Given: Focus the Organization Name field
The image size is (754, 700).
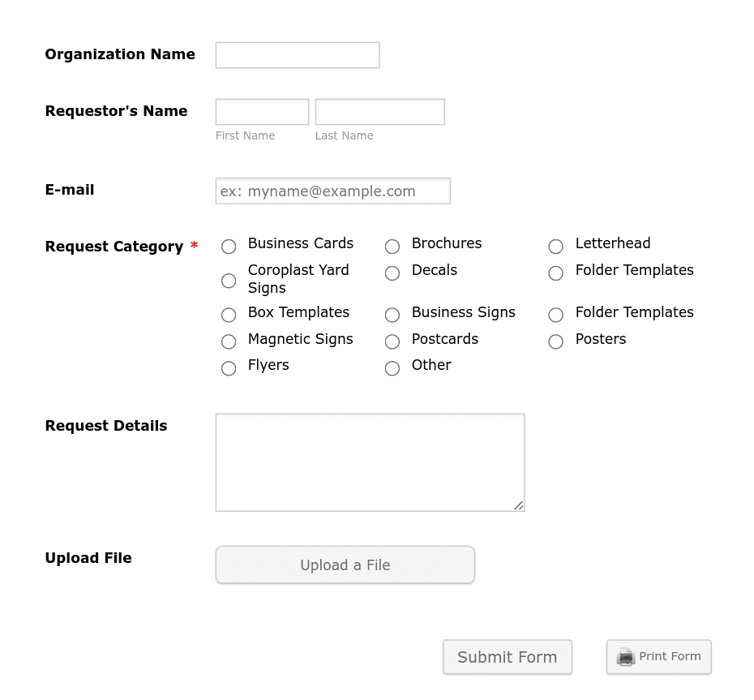Looking at the screenshot, I should coord(298,55).
